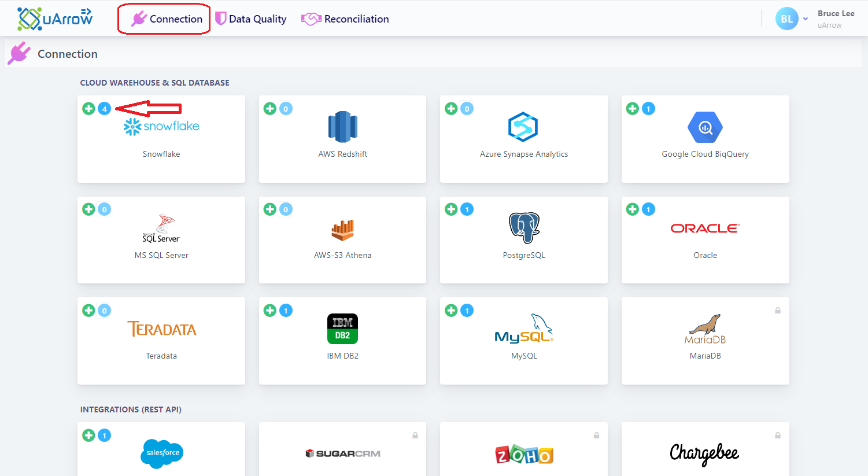This screenshot has width=868, height=476.
Task: Click Oracle count badge
Action: coord(649,209)
